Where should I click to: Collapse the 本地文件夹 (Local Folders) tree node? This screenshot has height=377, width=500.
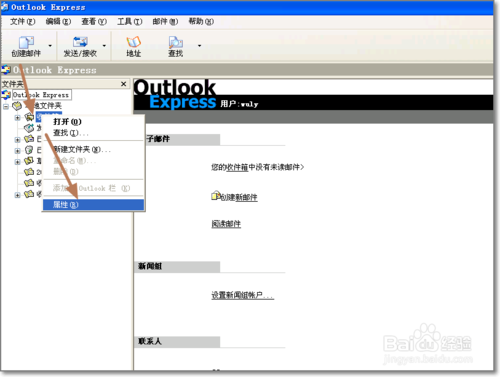click(x=6, y=107)
